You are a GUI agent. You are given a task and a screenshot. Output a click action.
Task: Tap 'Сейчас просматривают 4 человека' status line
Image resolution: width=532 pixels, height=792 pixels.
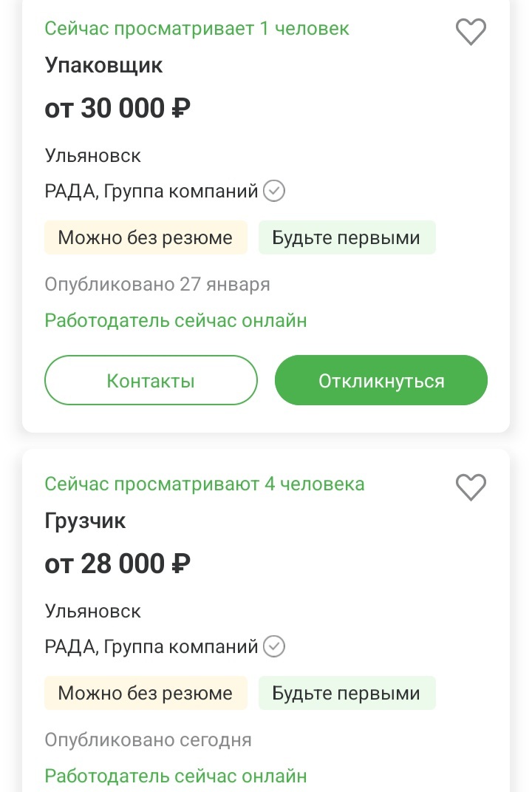click(x=205, y=484)
